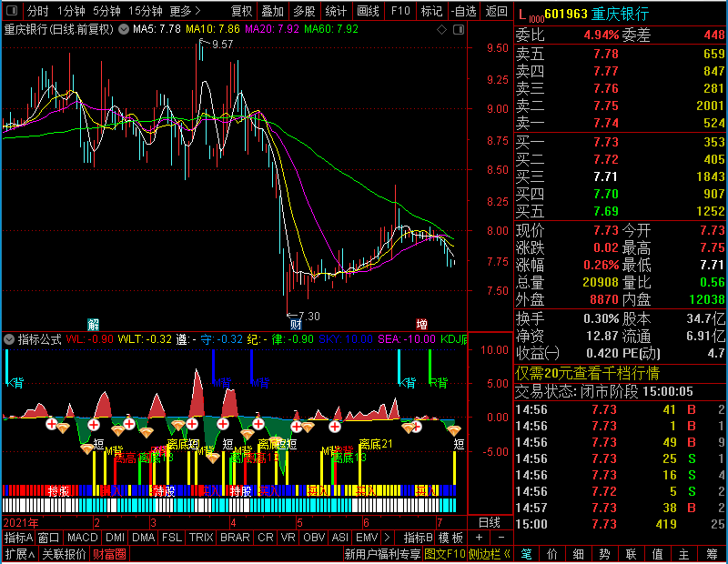The image size is (728, 564).
Task: Show more indicator tabs after EMV
Action: [x=388, y=538]
